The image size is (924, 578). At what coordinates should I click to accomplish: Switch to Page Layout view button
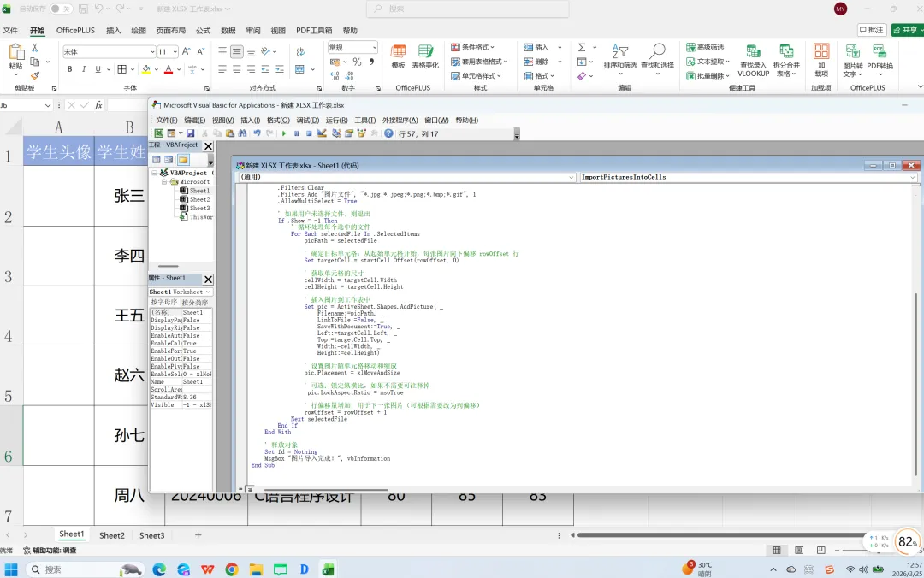click(799, 551)
